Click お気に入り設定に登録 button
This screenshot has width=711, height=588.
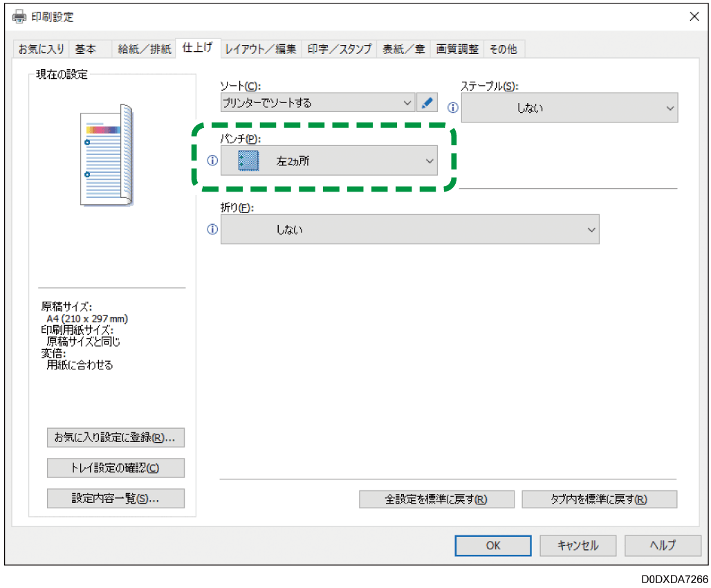(115, 437)
